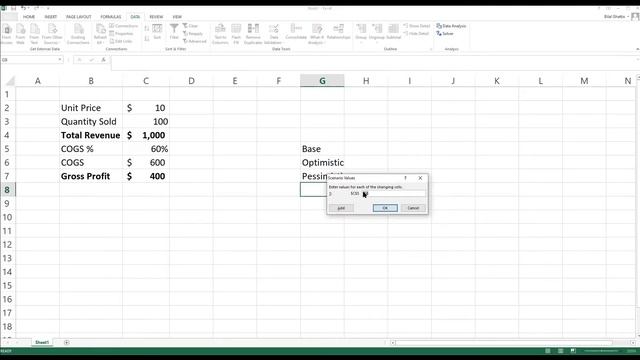Click Text to Columns

[x=220, y=34]
